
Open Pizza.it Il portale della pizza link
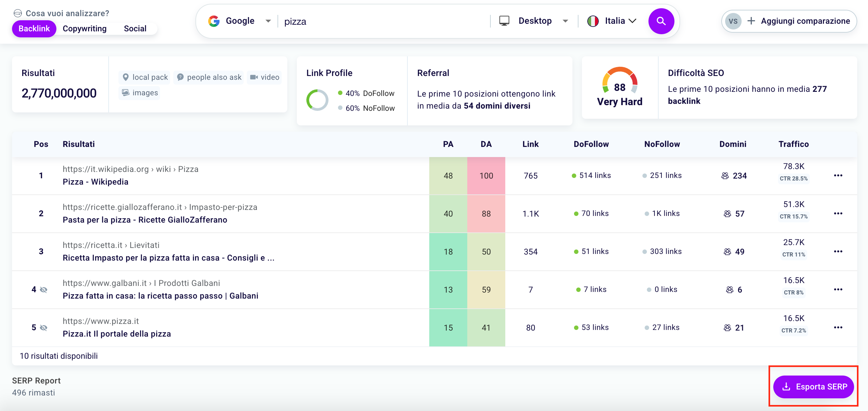coord(117,334)
